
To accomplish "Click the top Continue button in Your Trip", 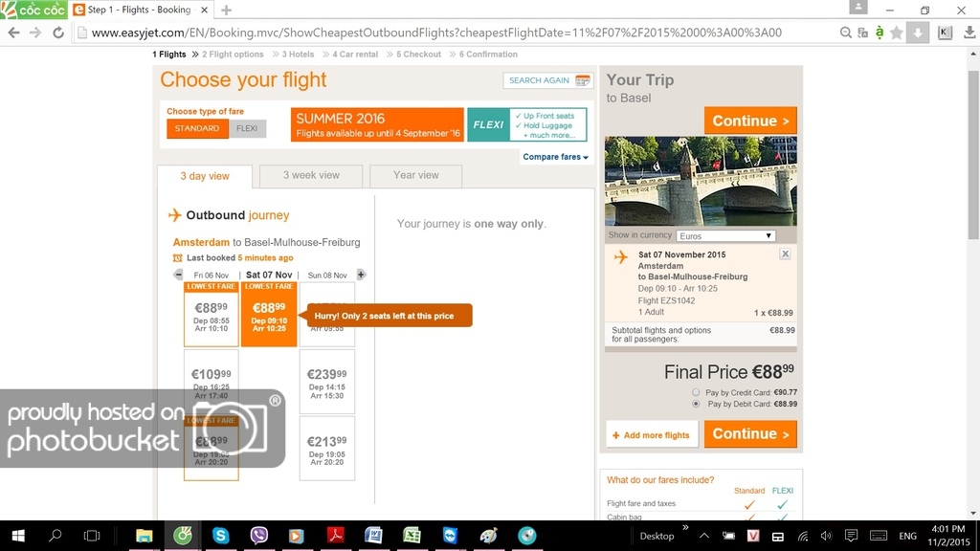I will pos(750,121).
